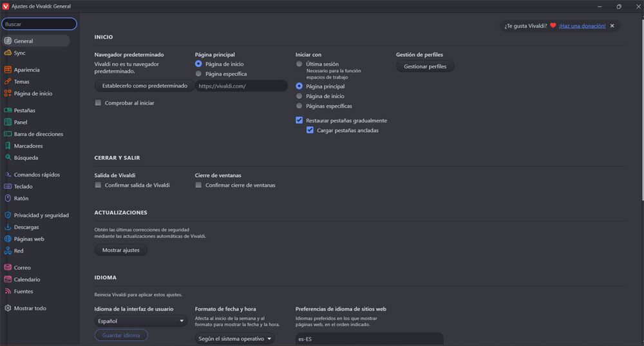The height and width of the screenshot is (346, 644).
Task: Choose Página específica radio button
Action: [x=198, y=74]
